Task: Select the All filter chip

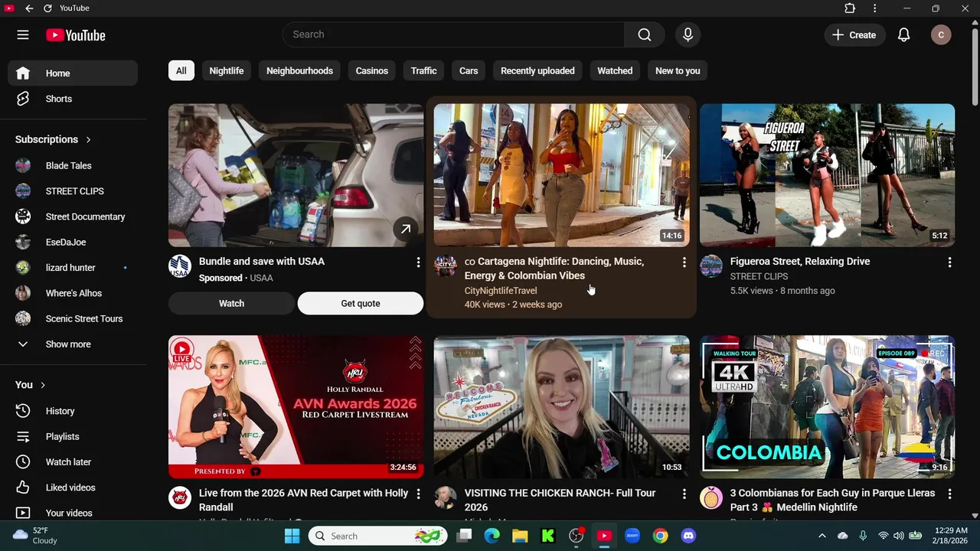Action: [x=181, y=70]
